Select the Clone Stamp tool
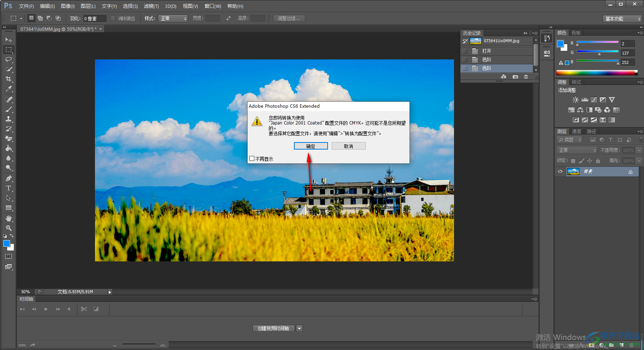 tap(9, 119)
